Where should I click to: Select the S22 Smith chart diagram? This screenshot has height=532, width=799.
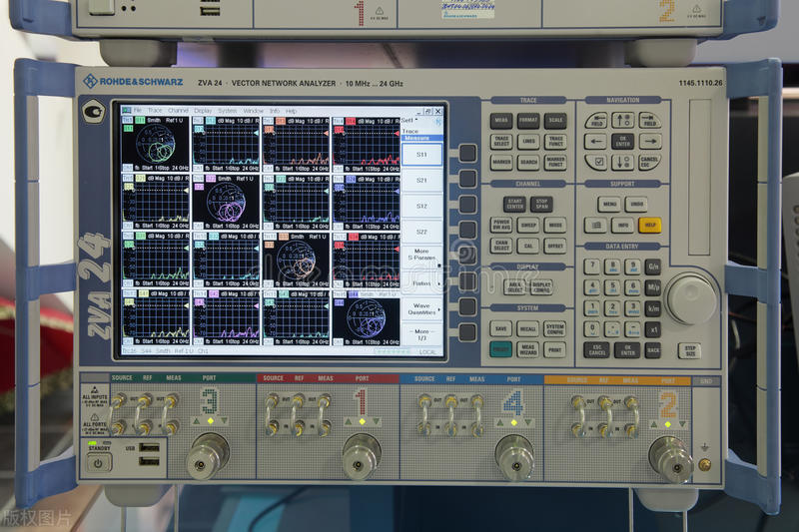pos(227,202)
